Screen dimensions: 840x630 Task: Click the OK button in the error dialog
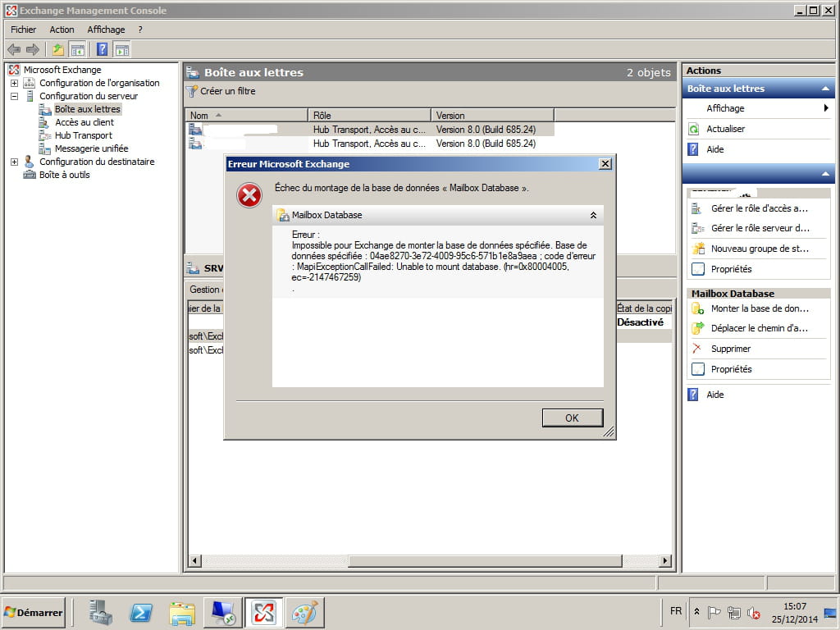(572, 418)
